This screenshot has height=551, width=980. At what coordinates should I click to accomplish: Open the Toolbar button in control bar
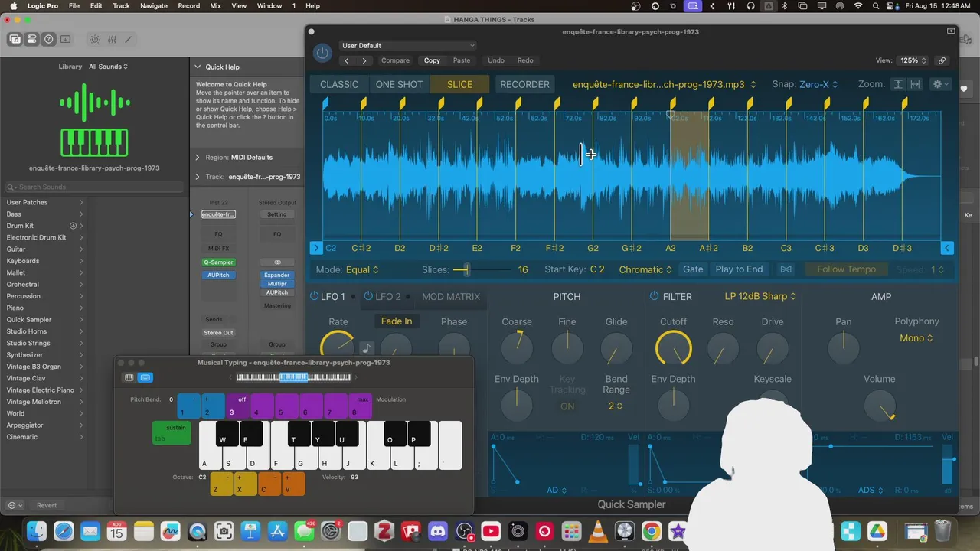click(x=66, y=39)
